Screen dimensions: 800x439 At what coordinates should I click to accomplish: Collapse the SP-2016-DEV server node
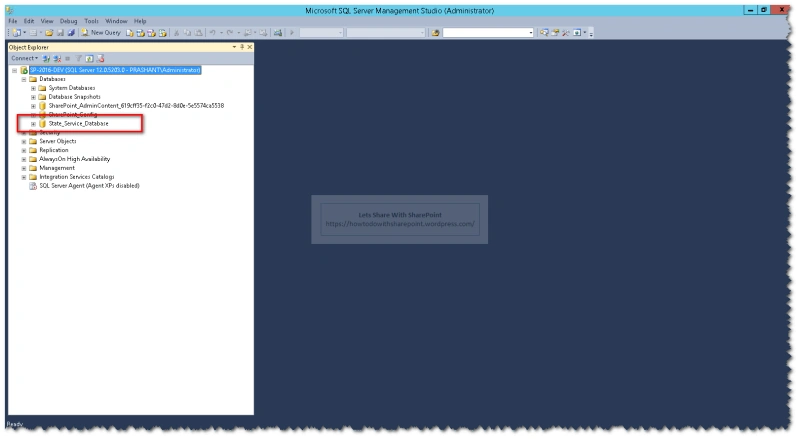point(14,70)
